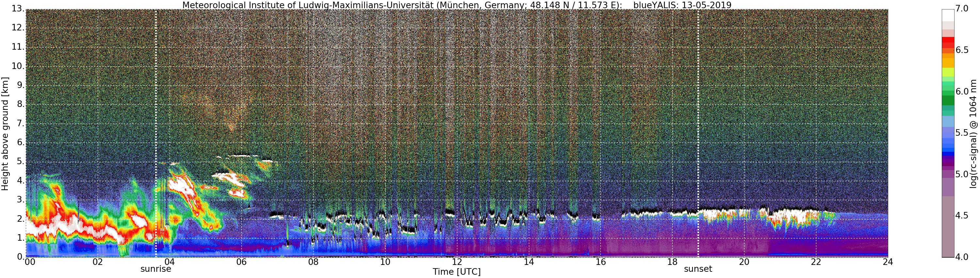
Task: Click the 'Height above ground [km]' axis label
Action: [5, 134]
